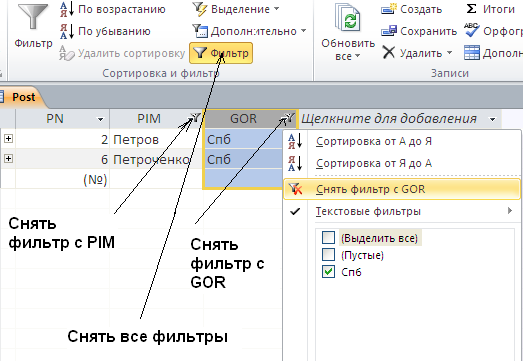The image size is (523, 361).
Task: Select Снять фильтр с GOR menu item
Action: click(x=402, y=189)
